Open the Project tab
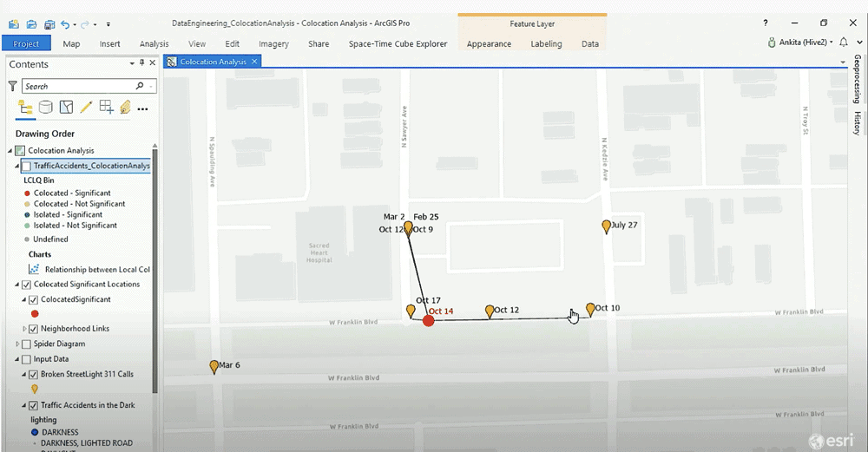The width and height of the screenshot is (868, 452). tap(26, 43)
